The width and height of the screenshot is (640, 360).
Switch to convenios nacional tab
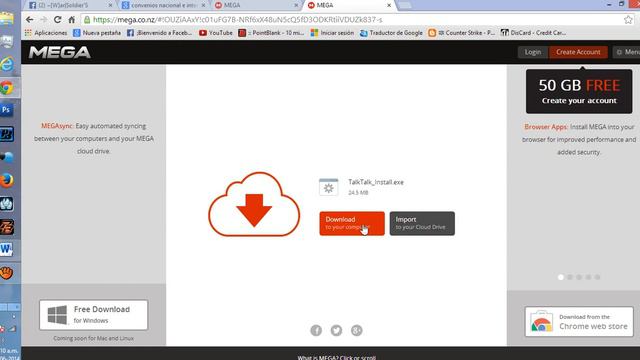pos(163,5)
